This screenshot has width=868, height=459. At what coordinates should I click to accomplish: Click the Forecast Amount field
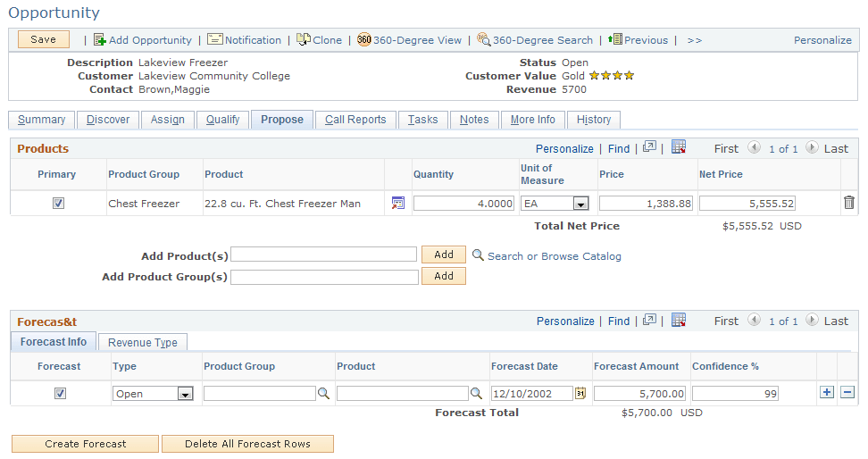point(639,393)
